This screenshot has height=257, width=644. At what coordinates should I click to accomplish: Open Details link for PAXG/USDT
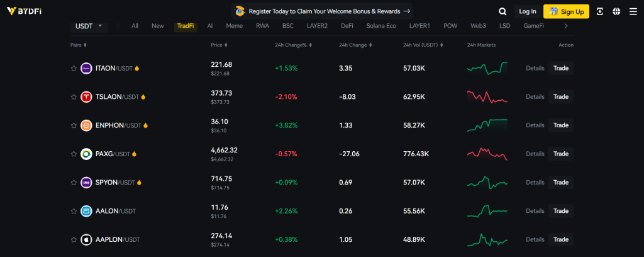(x=535, y=154)
